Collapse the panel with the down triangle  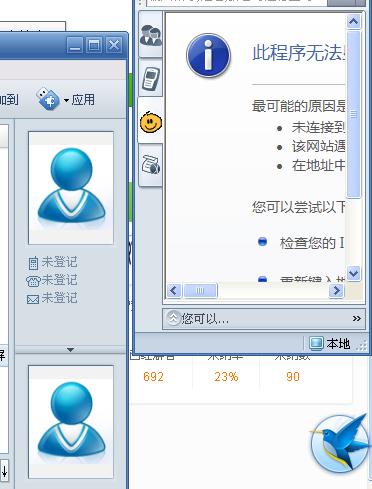[x=70, y=350]
